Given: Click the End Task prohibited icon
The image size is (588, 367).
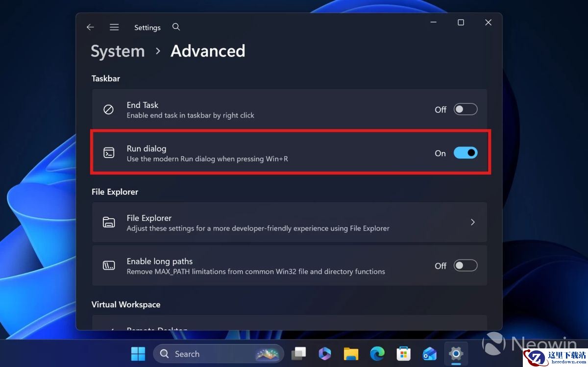Looking at the screenshot, I should coord(109,109).
